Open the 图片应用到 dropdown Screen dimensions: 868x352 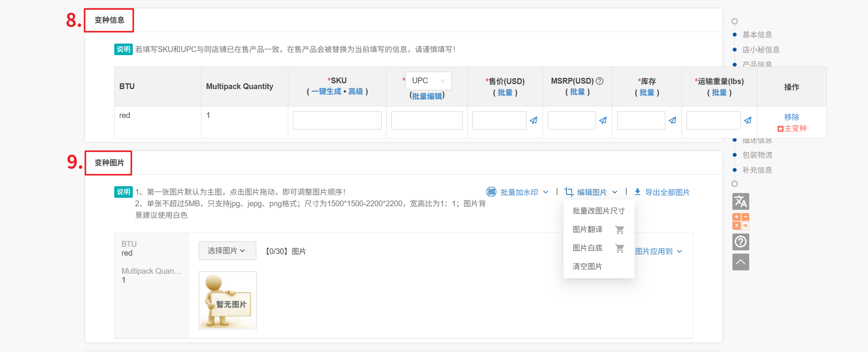click(658, 251)
